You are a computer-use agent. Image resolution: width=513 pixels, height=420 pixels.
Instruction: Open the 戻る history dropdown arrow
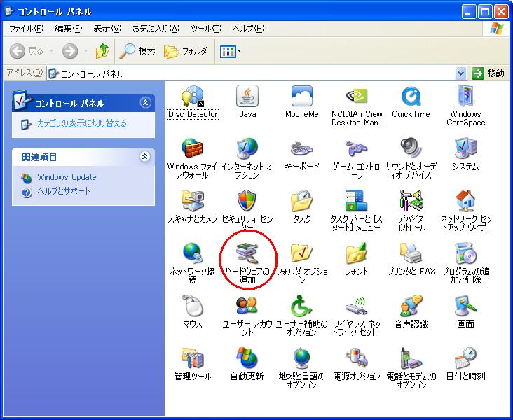[x=51, y=51]
